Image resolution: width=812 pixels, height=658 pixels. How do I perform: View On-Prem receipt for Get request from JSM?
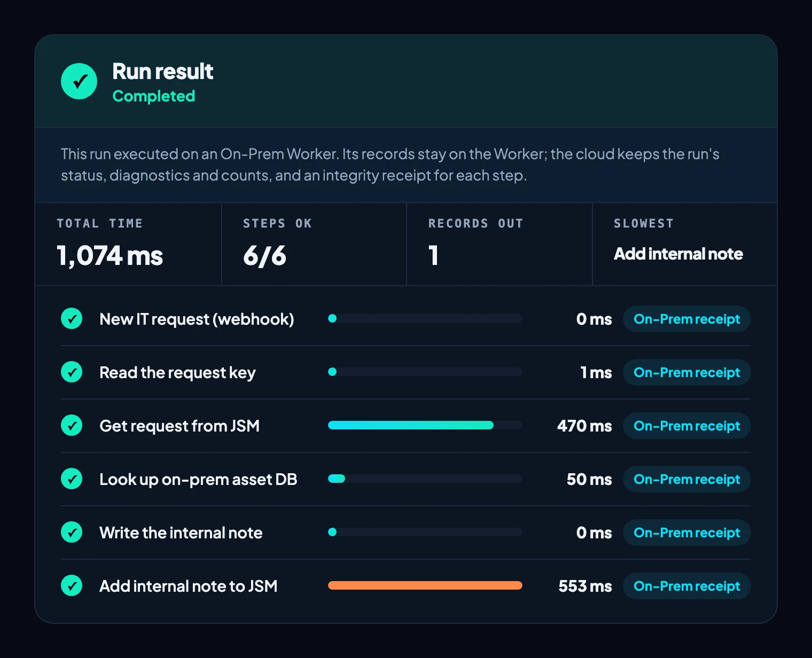pyautogui.click(x=686, y=426)
